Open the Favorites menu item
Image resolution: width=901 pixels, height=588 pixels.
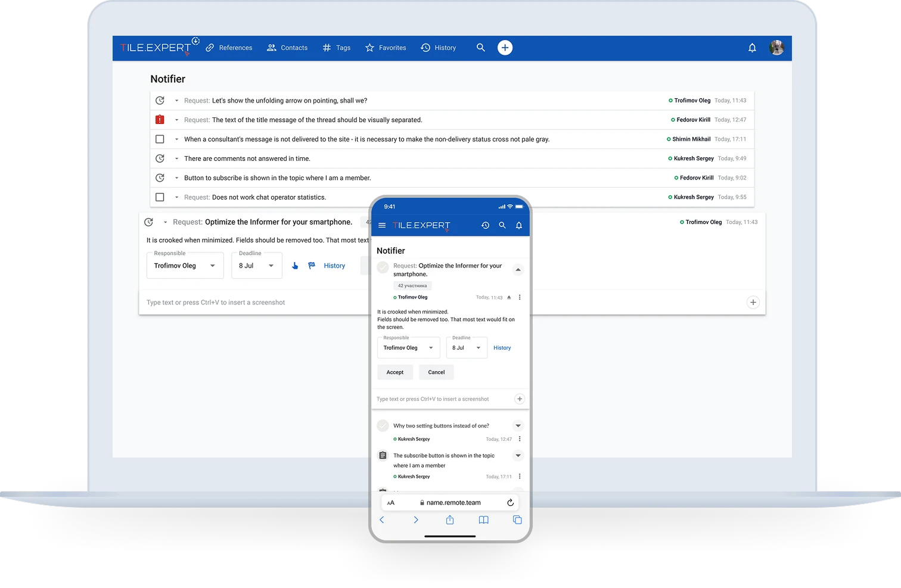pos(386,48)
